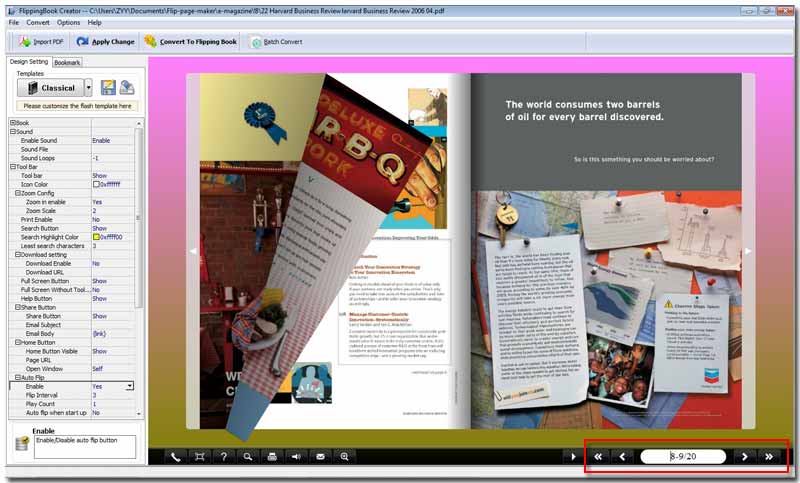Click the Download Enable value 'No'
This screenshot has height=483, width=800.
point(96,264)
